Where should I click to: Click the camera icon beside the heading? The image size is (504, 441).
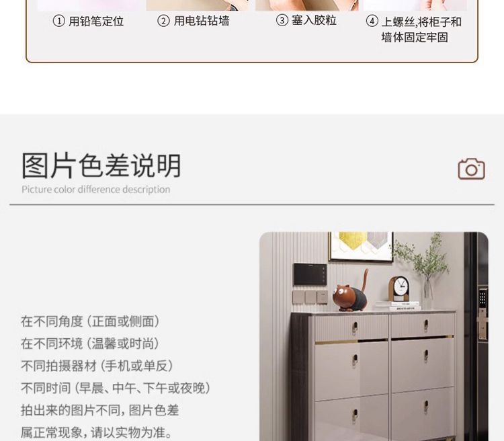[x=471, y=169]
